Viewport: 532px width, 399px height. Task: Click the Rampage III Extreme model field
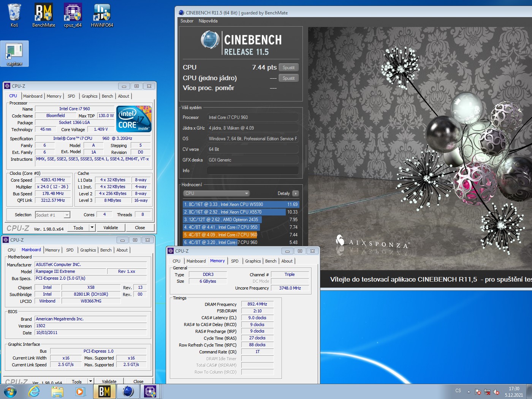(70, 271)
